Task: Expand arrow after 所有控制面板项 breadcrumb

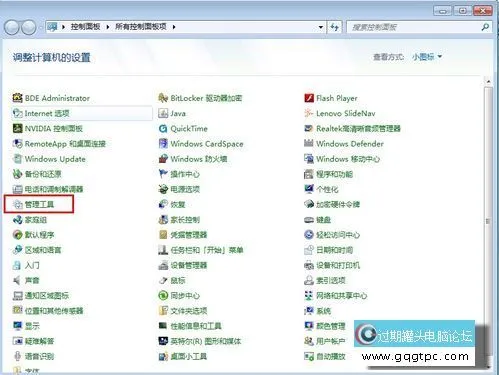Action: (x=174, y=27)
